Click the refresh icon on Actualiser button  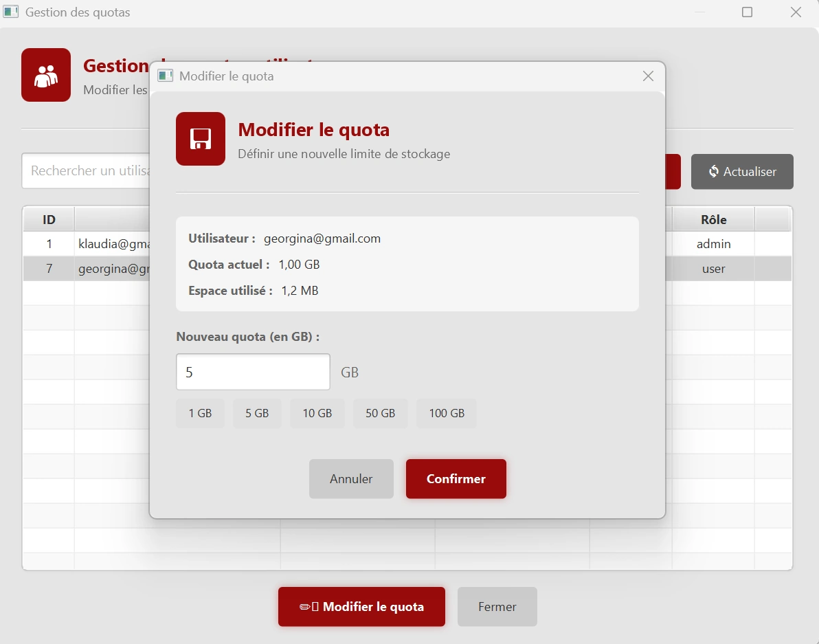(715, 171)
